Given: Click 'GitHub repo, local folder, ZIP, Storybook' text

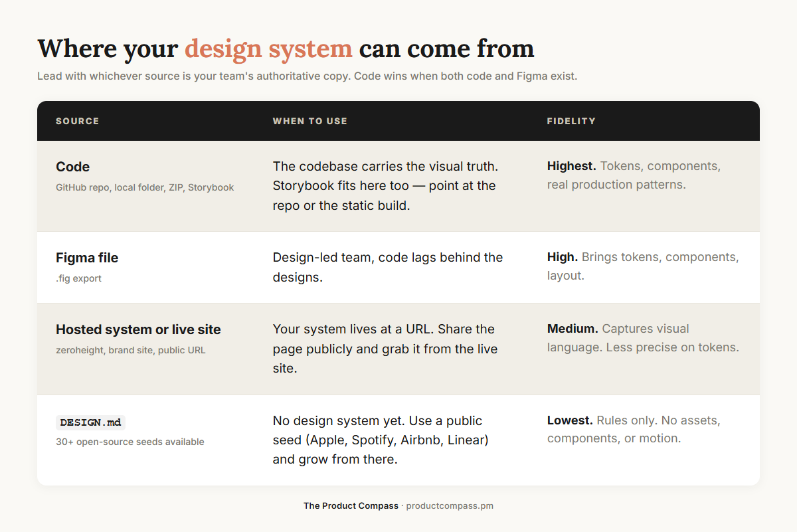Looking at the screenshot, I should 145,187.
